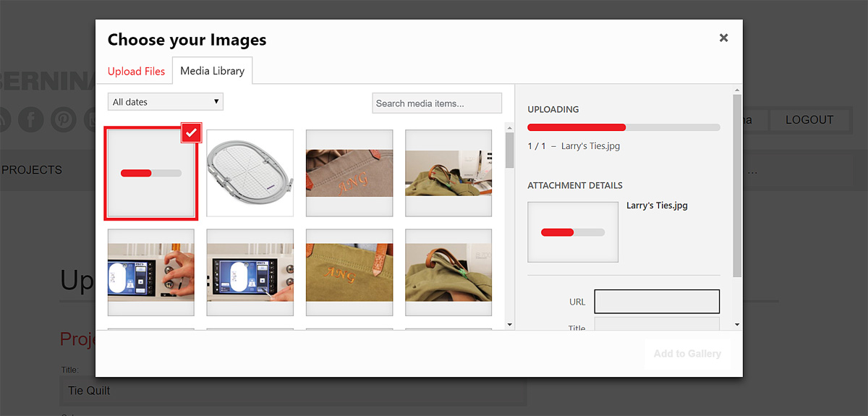Click the URL input field
Image resolution: width=868 pixels, height=416 pixels.
coord(657,302)
